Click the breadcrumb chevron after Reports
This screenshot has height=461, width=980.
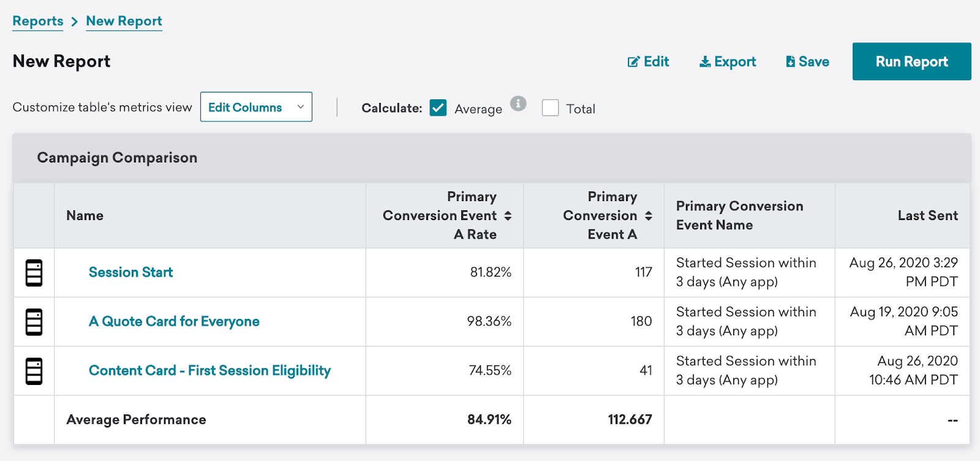tap(75, 21)
